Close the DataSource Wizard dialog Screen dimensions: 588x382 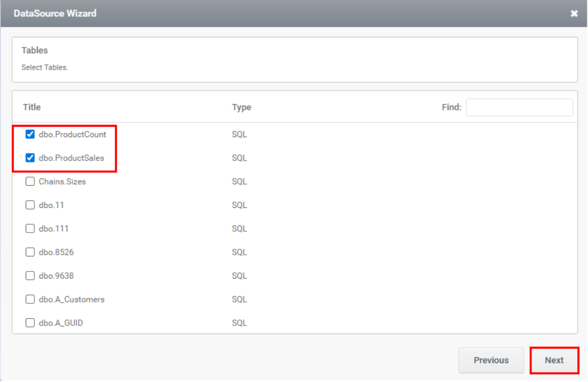tap(574, 13)
